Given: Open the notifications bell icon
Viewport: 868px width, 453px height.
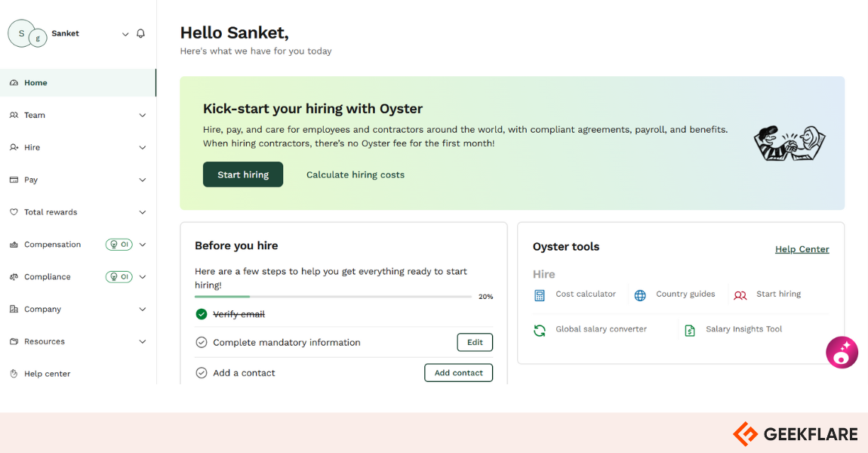Looking at the screenshot, I should click(x=140, y=34).
